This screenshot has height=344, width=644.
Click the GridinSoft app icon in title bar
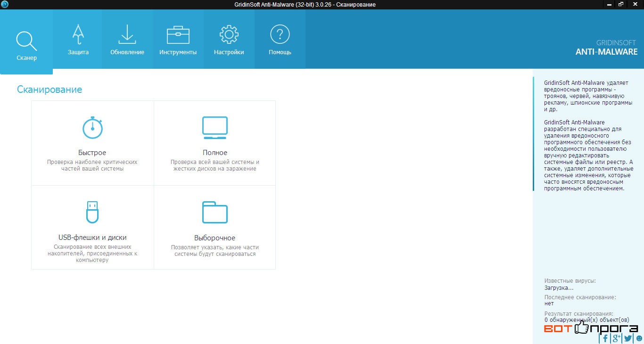[x=5, y=4]
